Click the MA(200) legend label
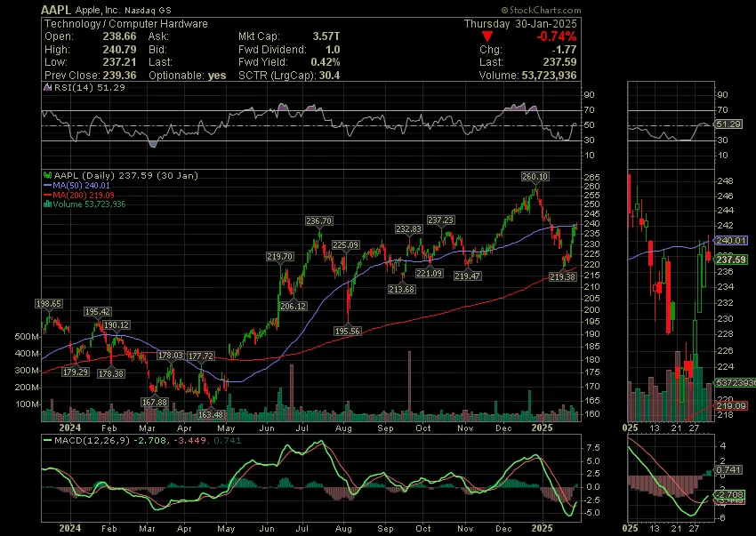756x536 pixels. pos(84,195)
